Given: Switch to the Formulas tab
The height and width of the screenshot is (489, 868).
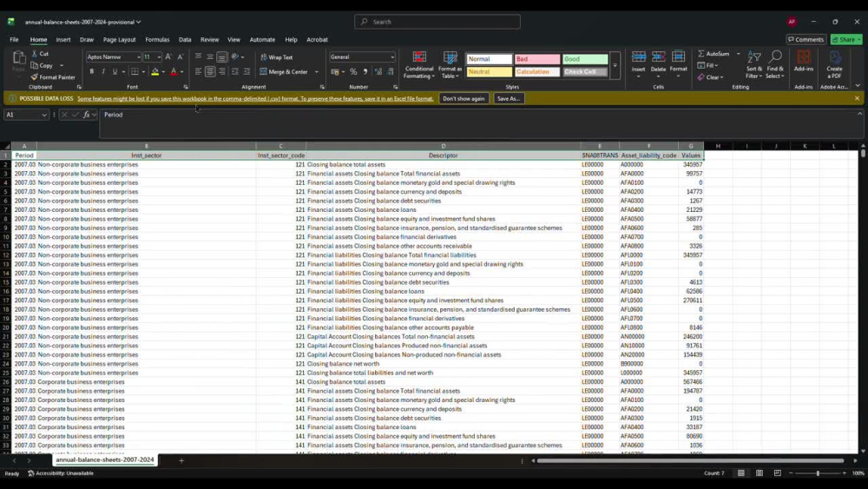Looking at the screenshot, I should point(157,40).
